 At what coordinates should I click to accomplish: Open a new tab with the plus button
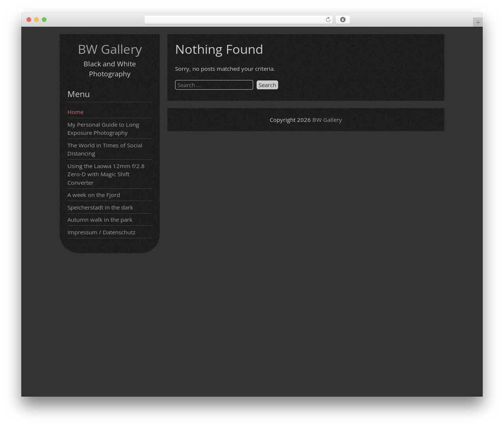click(478, 22)
